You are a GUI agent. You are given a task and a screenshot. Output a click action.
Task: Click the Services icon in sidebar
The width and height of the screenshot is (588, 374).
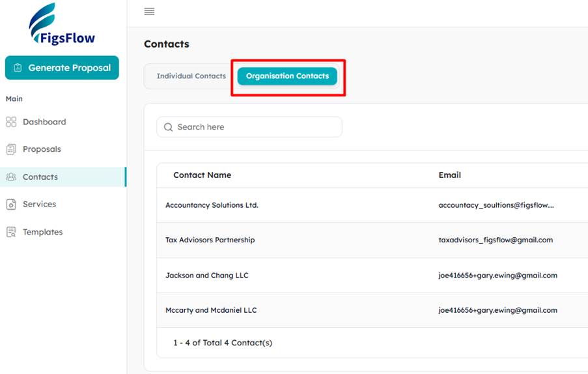click(x=11, y=205)
